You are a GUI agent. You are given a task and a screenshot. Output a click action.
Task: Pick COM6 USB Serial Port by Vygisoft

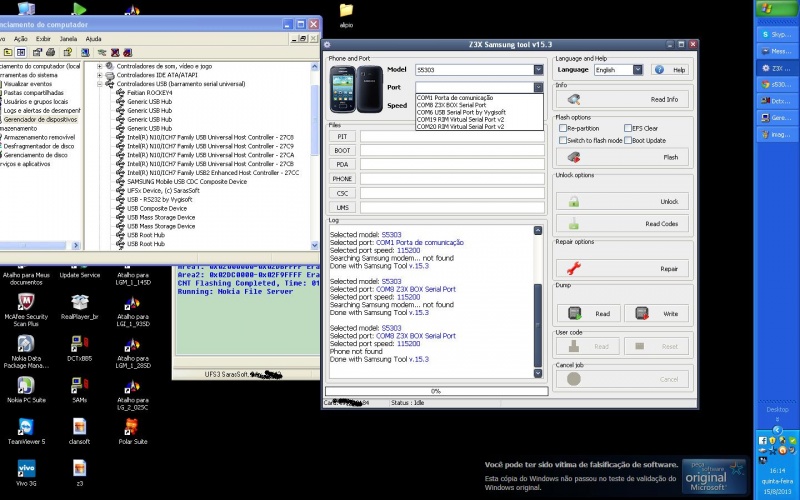point(479,112)
